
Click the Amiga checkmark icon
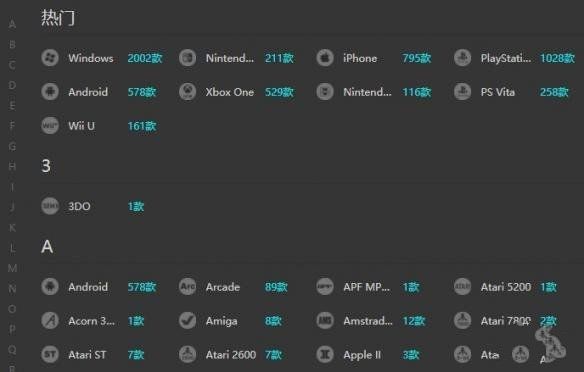(187, 321)
